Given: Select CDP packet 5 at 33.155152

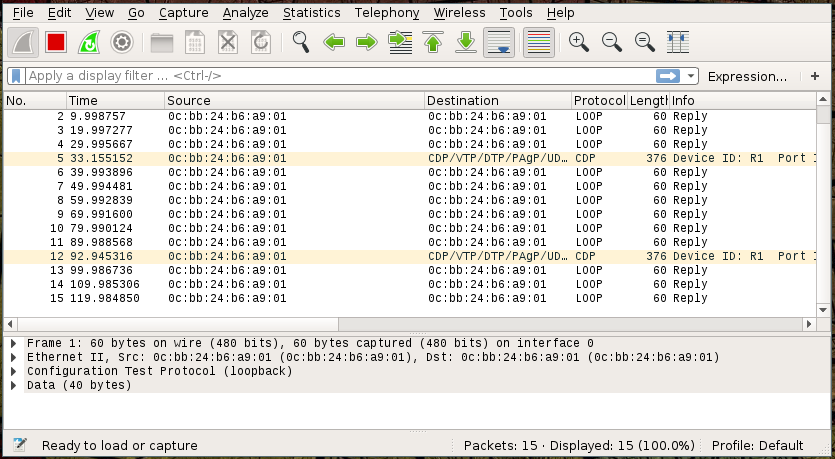Looking at the screenshot, I should pos(410,158).
